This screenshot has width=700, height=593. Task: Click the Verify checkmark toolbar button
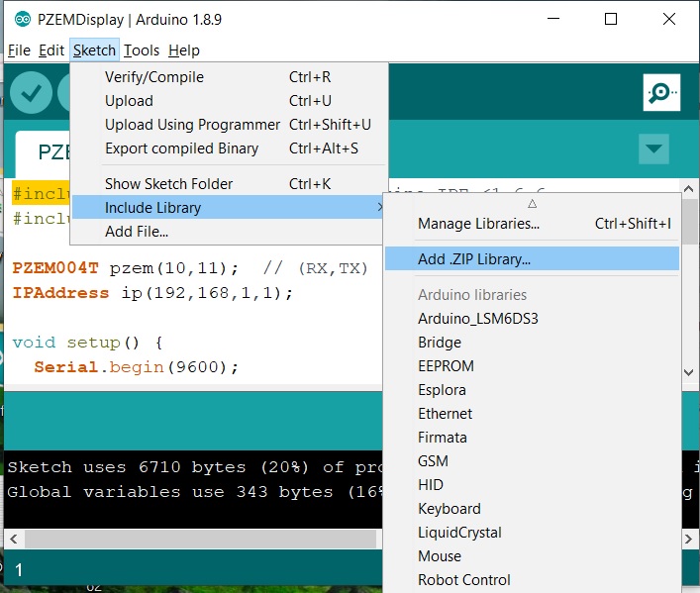click(x=31, y=93)
